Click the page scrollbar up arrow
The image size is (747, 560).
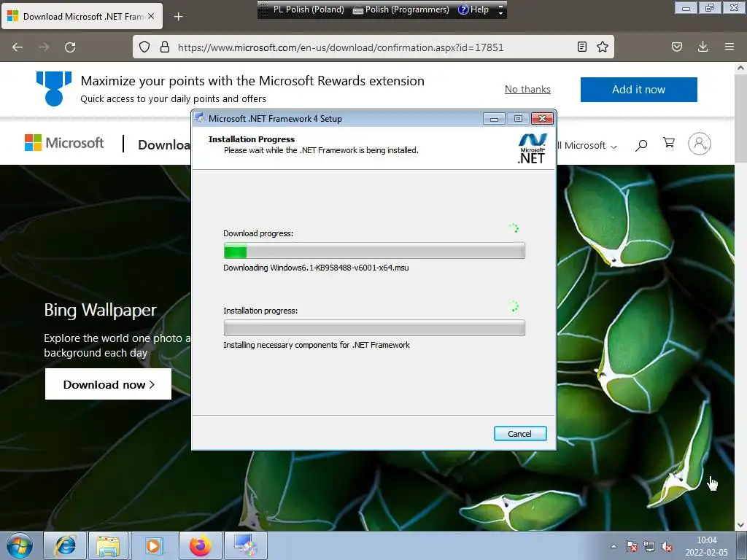coord(740,68)
